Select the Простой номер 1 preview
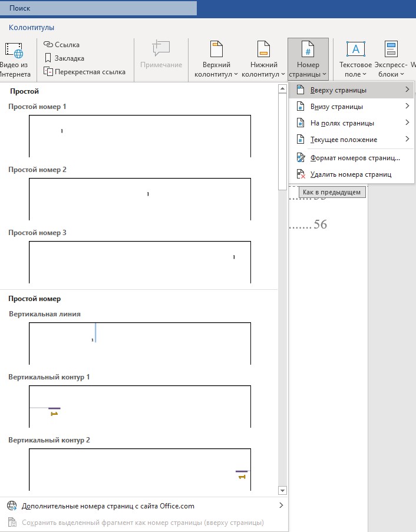This screenshot has height=532, width=416. pos(140,136)
